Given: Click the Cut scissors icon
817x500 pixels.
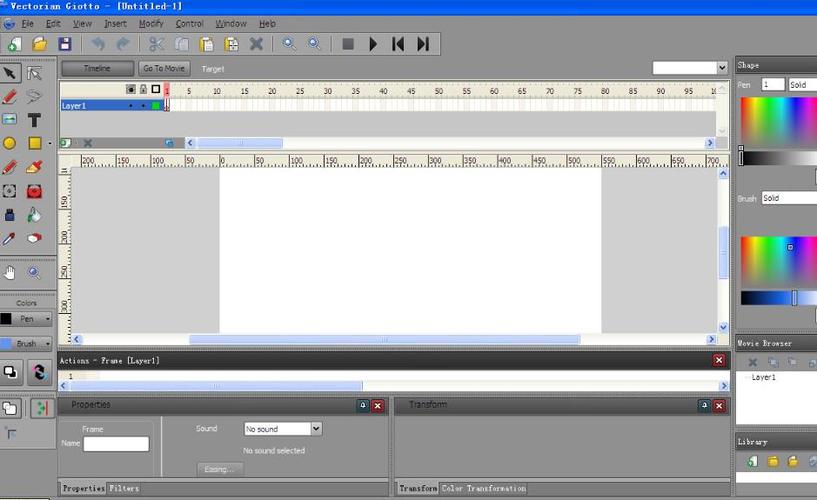Looking at the screenshot, I should (x=156, y=44).
